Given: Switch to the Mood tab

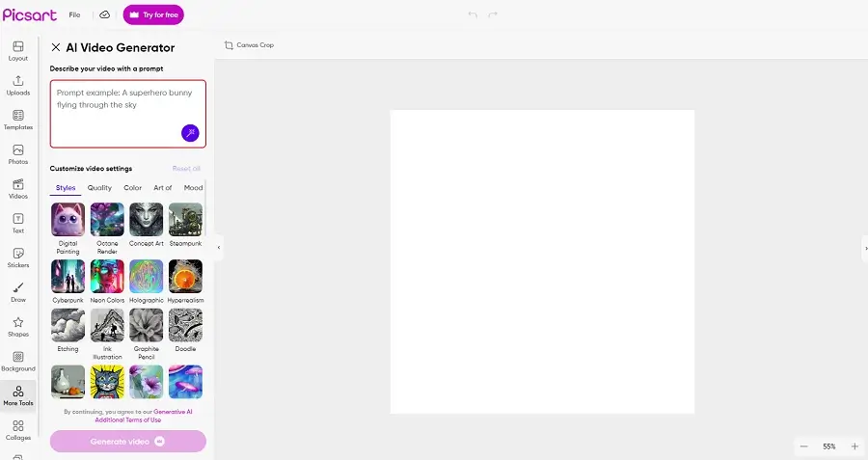Looking at the screenshot, I should (x=193, y=188).
